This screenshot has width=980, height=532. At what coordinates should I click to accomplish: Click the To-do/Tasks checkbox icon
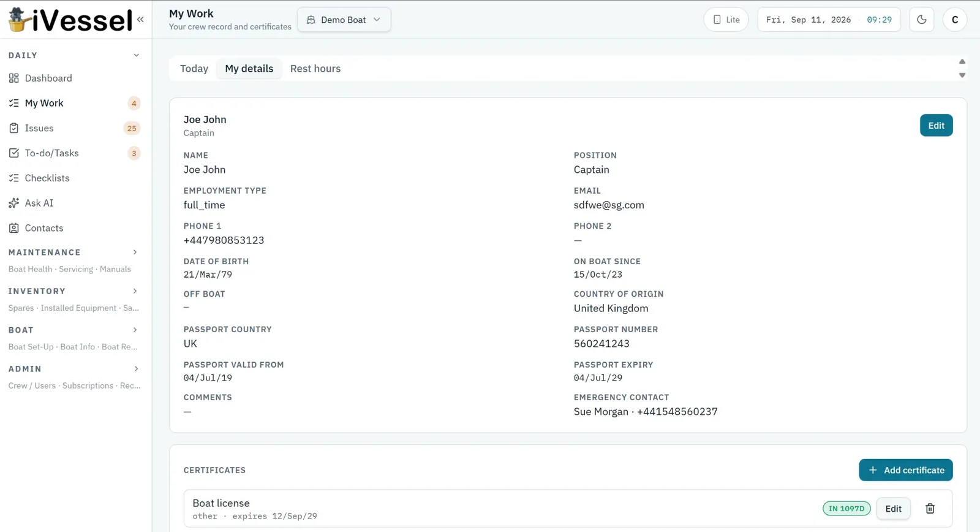click(14, 153)
